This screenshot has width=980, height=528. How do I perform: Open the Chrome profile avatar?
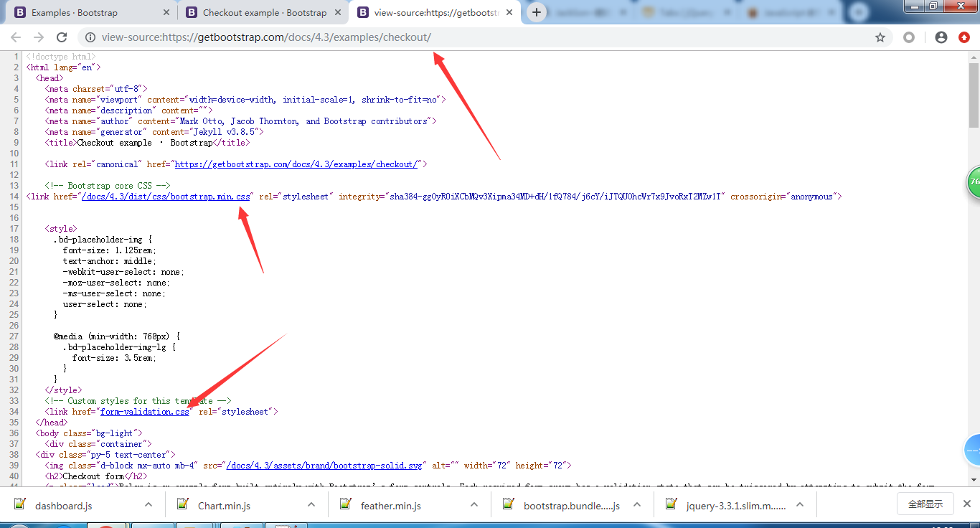coord(941,37)
